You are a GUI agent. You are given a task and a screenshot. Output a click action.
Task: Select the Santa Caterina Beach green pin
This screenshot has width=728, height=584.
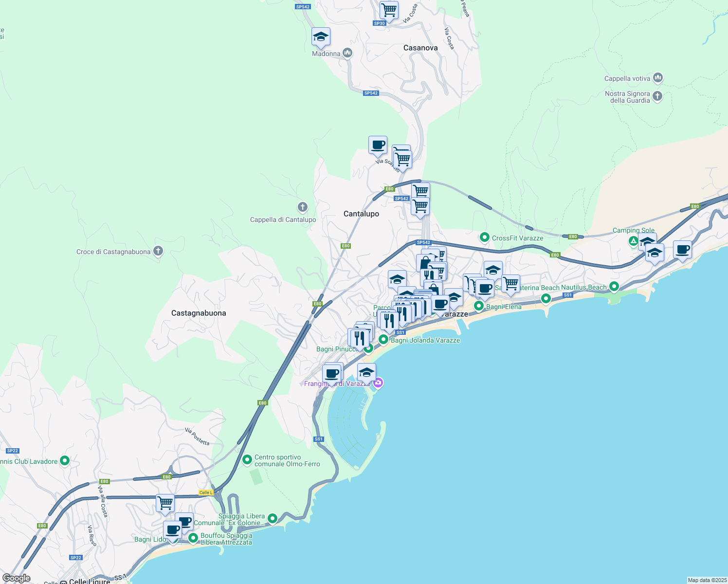546,299
